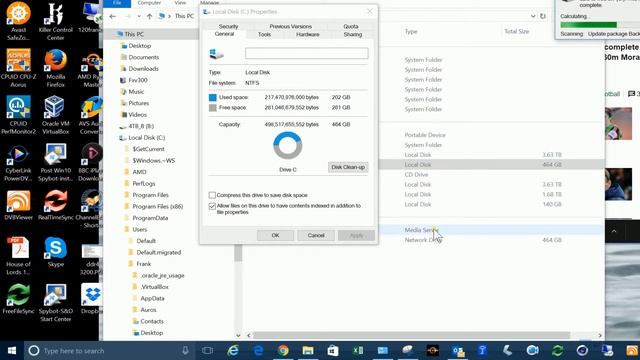
Task: Launch Mozilla Firefox desktop icon
Action: coord(56,68)
